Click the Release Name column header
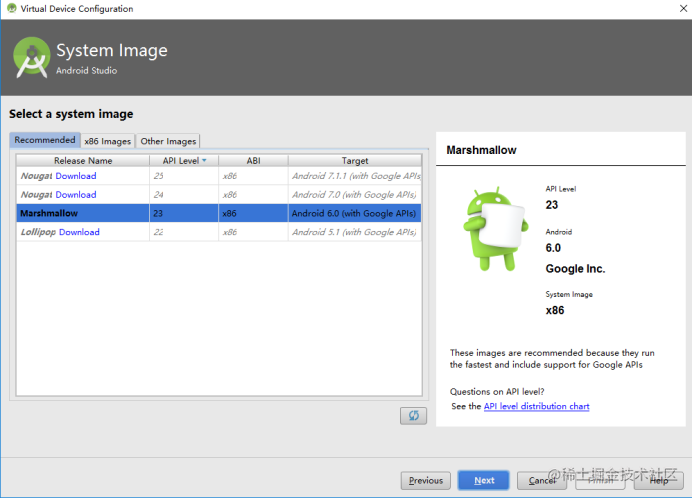Image resolution: width=693 pixels, height=498 pixels. pos(83,160)
